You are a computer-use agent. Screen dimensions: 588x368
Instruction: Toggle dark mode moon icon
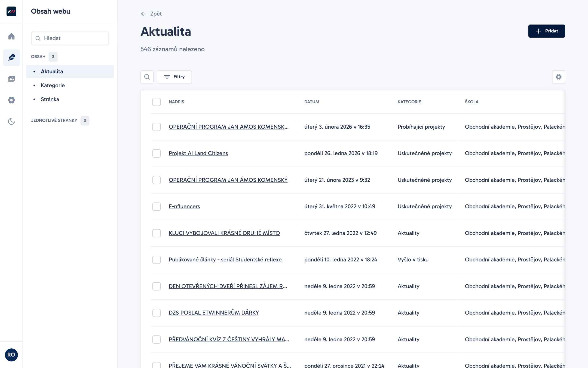click(11, 121)
